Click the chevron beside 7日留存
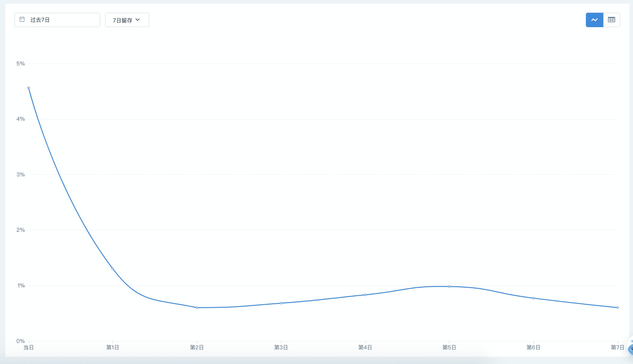Viewport: 633px width, 364px height. click(138, 20)
